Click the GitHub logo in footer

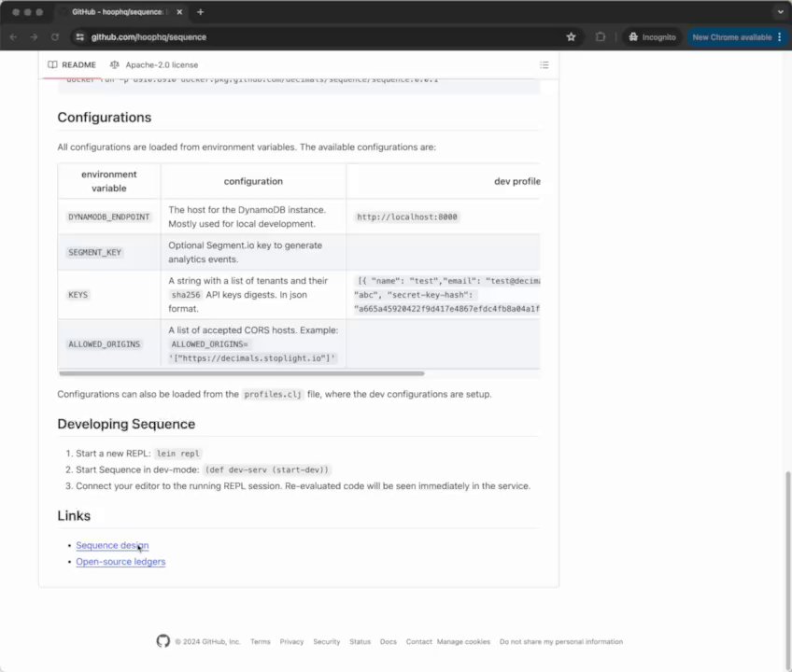click(x=163, y=641)
